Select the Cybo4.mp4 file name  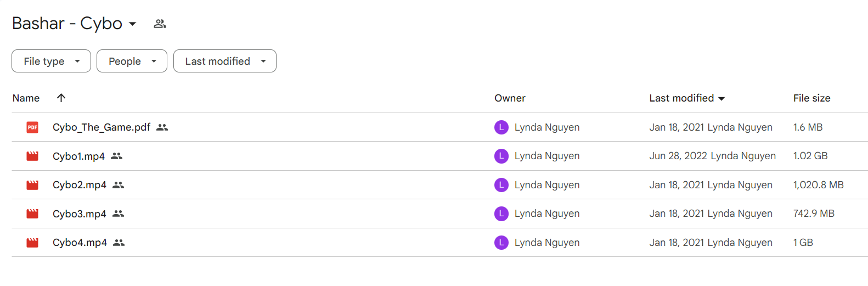point(80,243)
